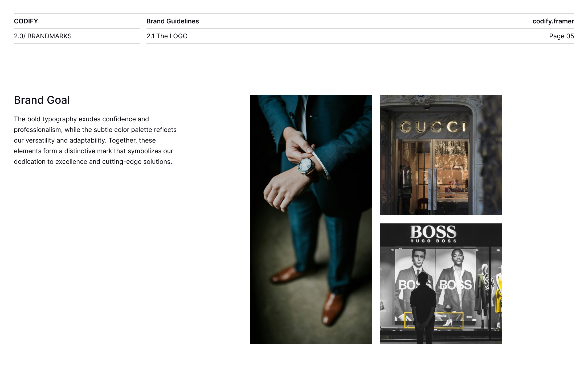
Task: Click the wristwatch on the man's arm
Action: pyautogui.click(x=305, y=165)
